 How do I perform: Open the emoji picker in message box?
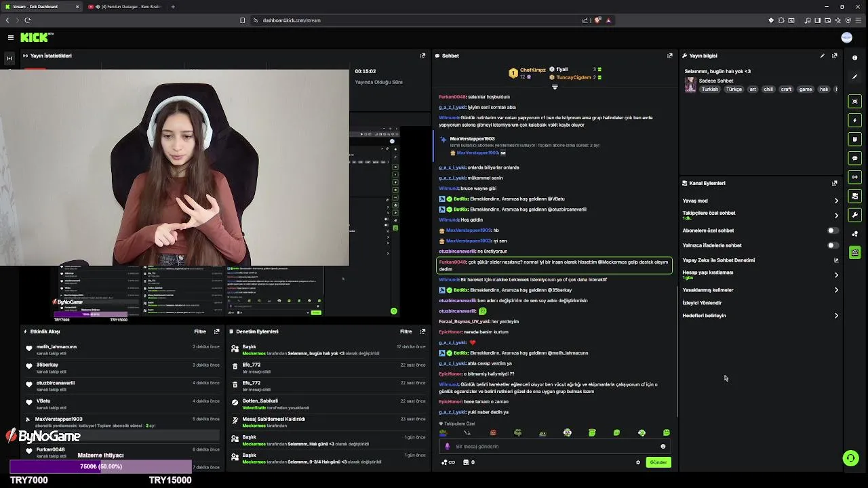(663, 447)
